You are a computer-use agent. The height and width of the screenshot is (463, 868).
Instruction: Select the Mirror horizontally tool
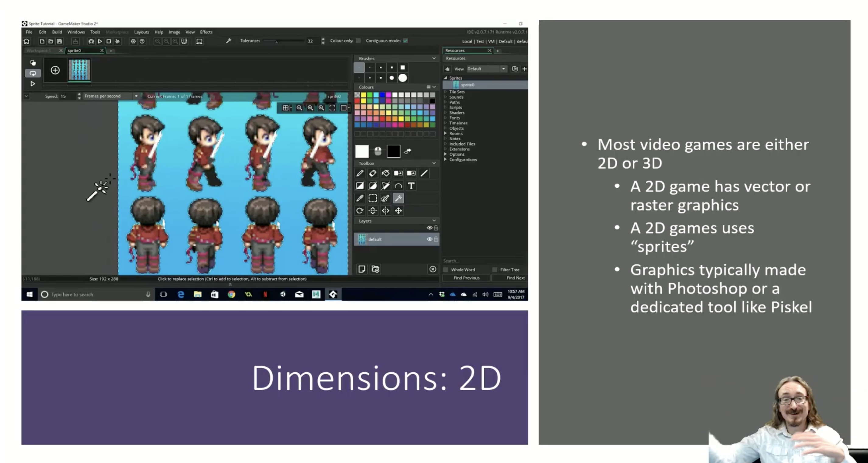(386, 211)
